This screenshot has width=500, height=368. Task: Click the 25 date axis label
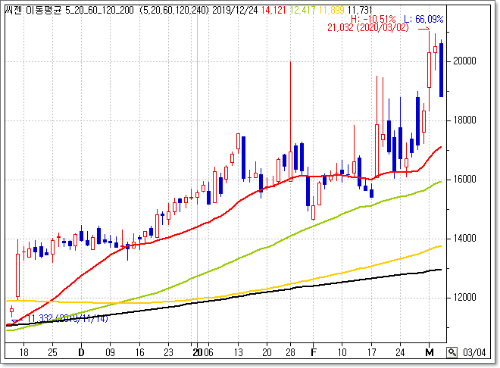tap(52, 352)
